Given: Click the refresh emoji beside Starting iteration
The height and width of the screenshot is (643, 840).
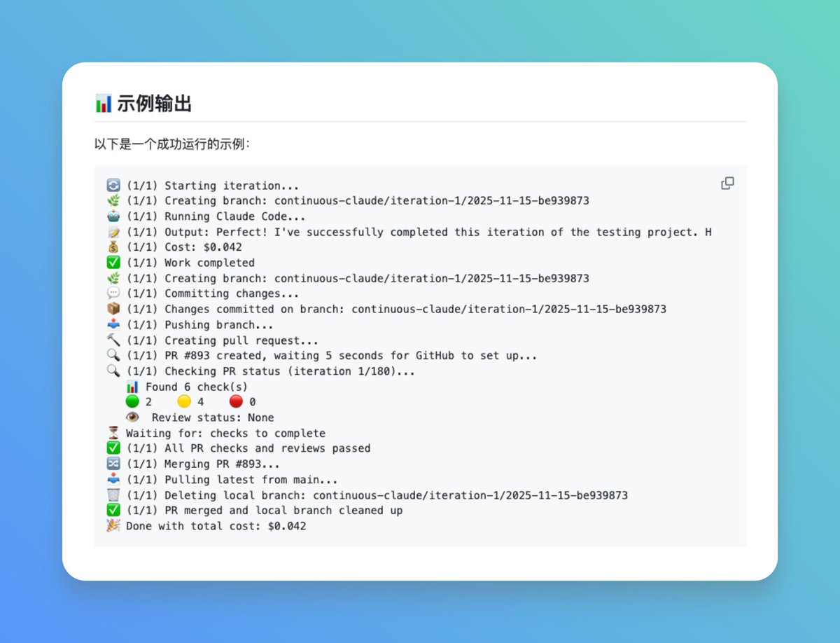Looking at the screenshot, I should pyautogui.click(x=113, y=186).
